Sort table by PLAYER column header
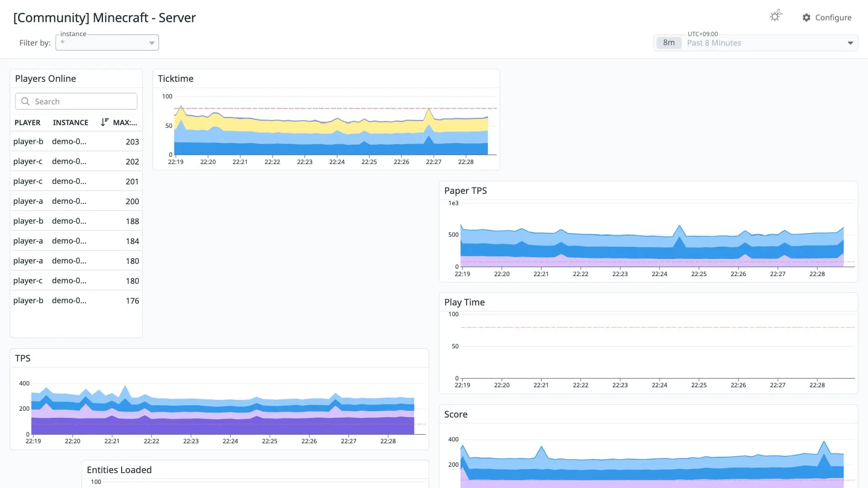The height and width of the screenshot is (488, 868). pos(27,122)
